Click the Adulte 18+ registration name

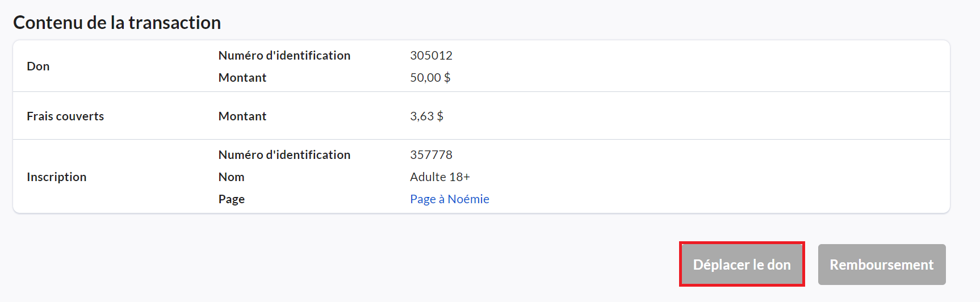click(439, 177)
